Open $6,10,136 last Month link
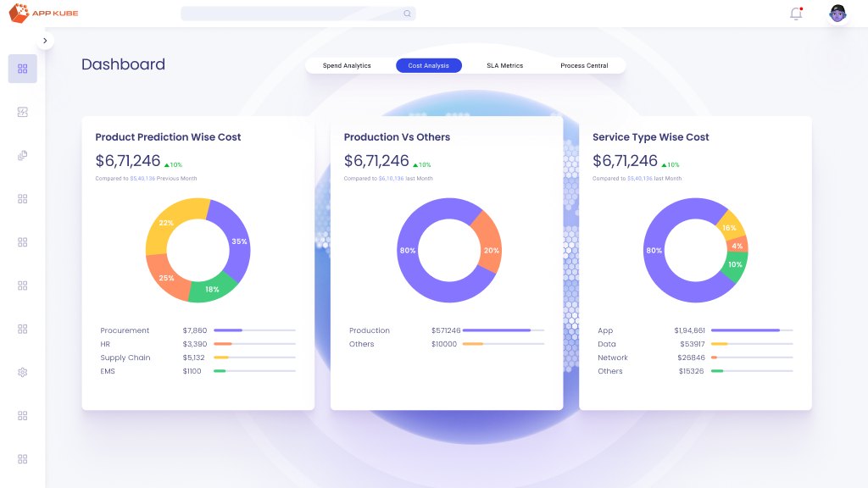The height and width of the screenshot is (488, 868). pyautogui.click(x=392, y=179)
